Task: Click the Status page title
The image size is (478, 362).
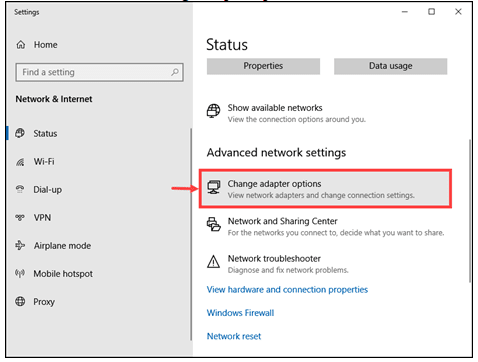Action: tap(227, 45)
